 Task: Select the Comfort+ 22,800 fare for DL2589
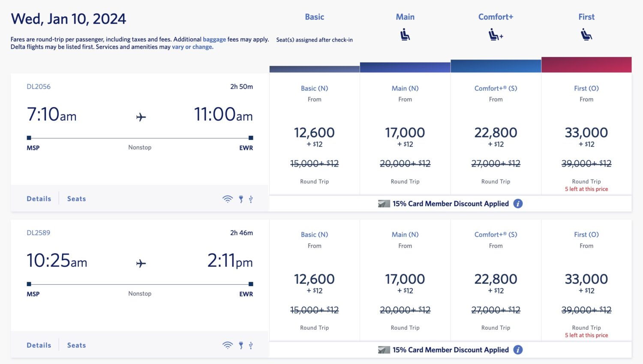(496, 280)
